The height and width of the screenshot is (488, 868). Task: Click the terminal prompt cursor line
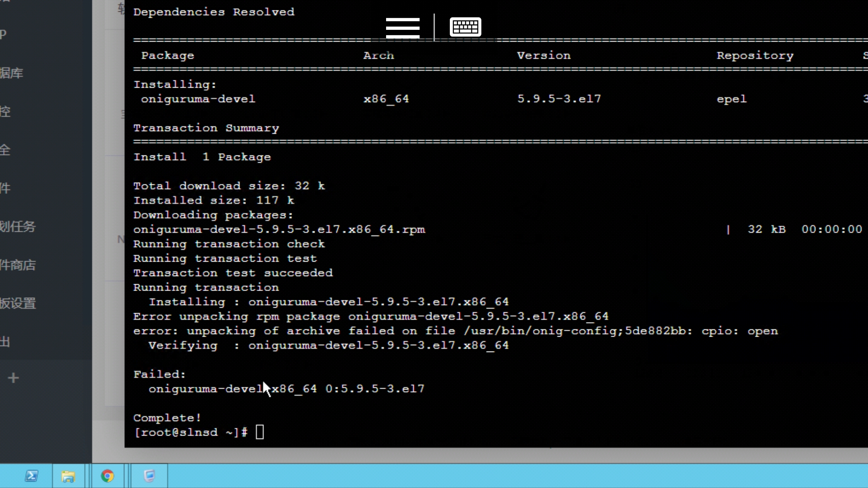click(x=199, y=432)
